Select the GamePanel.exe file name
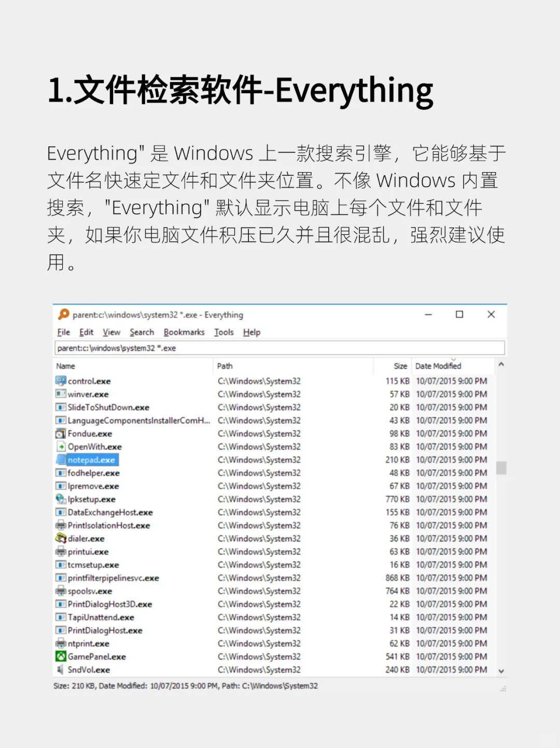Image resolution: width=560 pixels, height=748 pixels. point(96,657)
